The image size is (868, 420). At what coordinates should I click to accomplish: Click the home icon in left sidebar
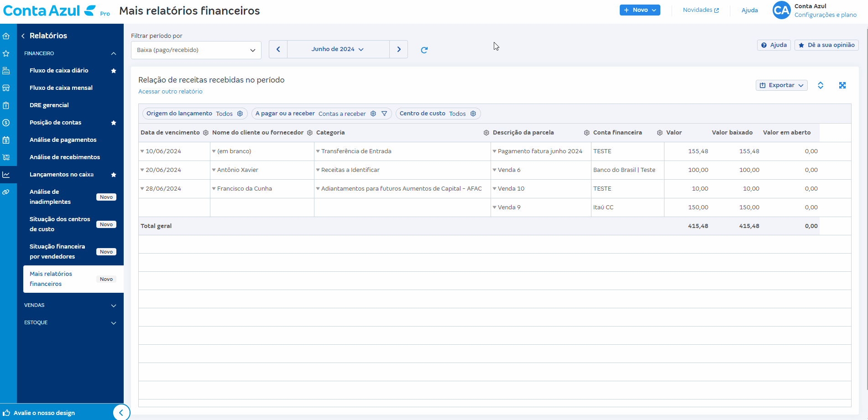pyautogui.click(x=6, y=36)
